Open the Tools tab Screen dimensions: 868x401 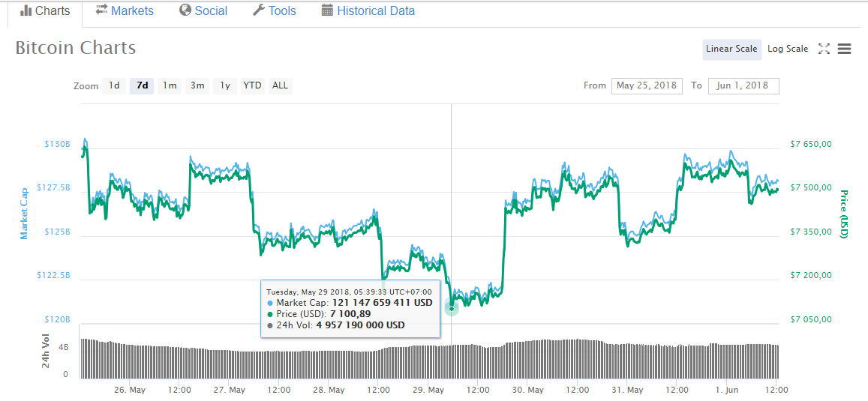(274, 10)
